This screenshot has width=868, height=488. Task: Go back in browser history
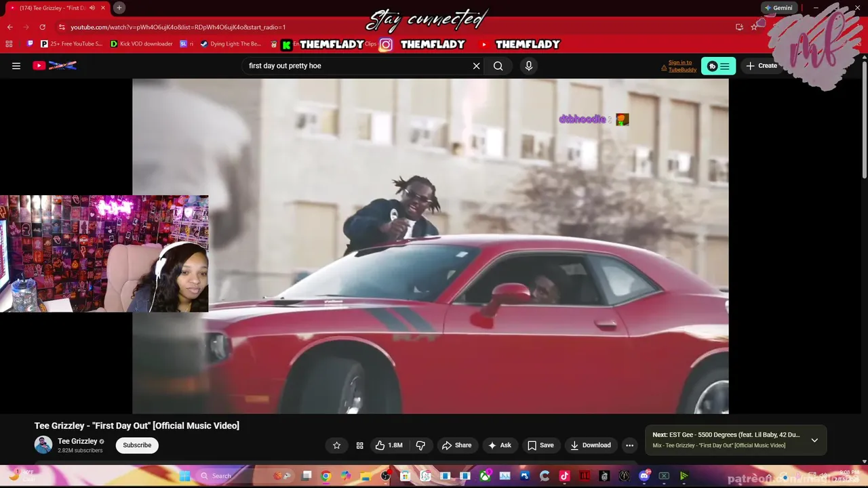pos(9,27)
